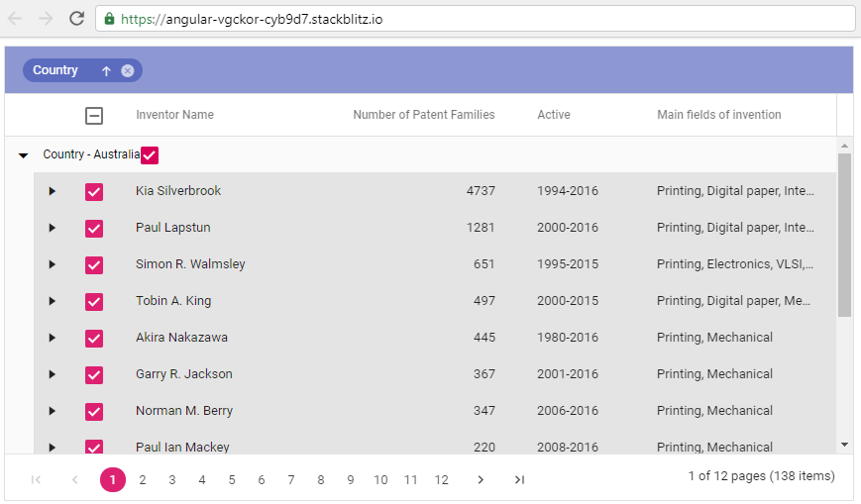Remove the Country grouping chip
This screenshot has height=504, width=861.
pos(128,70)
